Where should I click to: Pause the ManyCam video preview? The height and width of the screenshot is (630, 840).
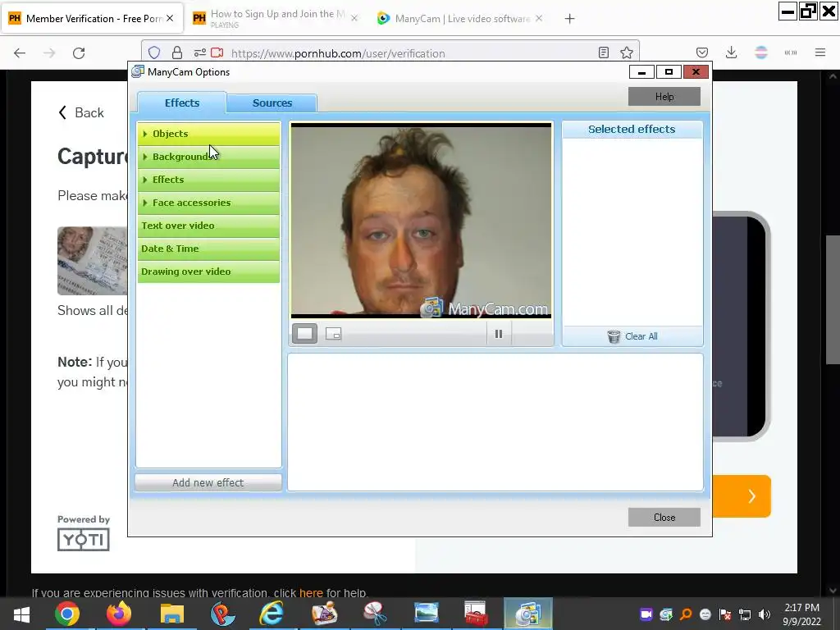tap(499, 335)
